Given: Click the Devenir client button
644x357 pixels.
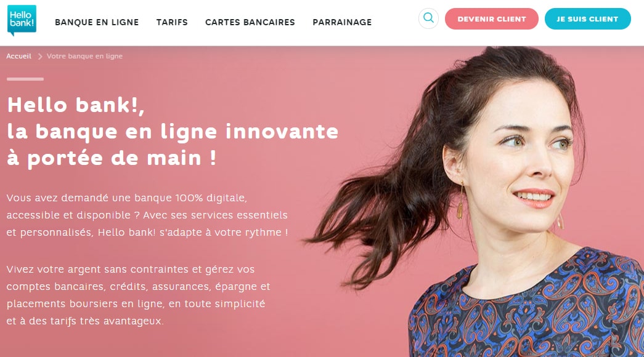Looking at the screenshot, I should tap(492, 19).
